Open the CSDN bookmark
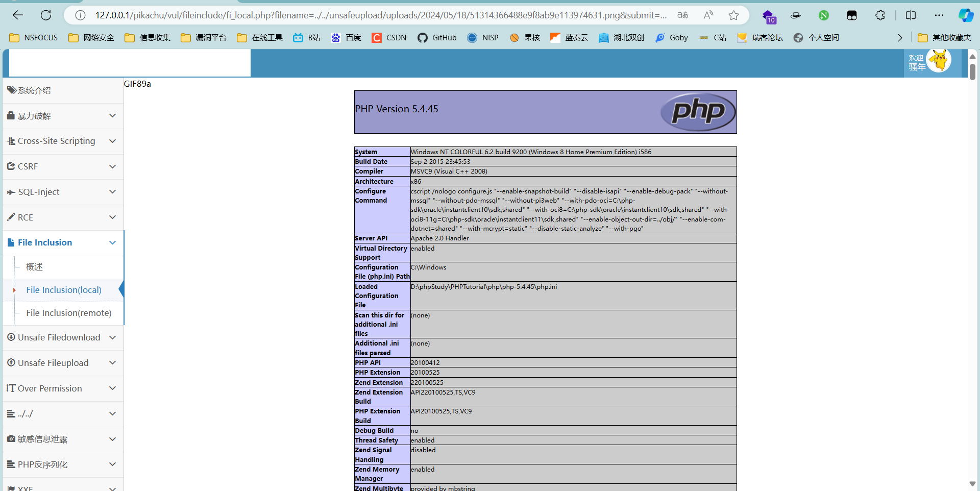The image size is (980, 491). click(389, 38)
